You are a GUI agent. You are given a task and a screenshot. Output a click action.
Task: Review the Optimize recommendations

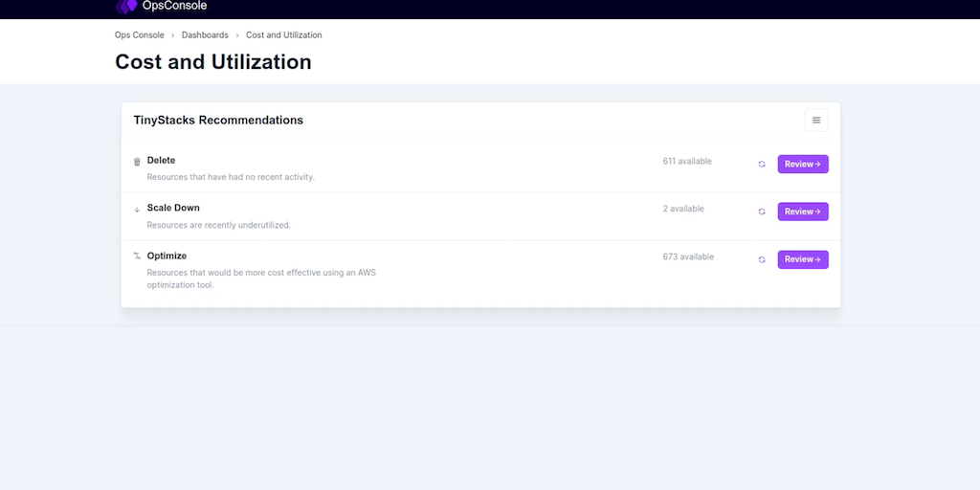point(803,260)
